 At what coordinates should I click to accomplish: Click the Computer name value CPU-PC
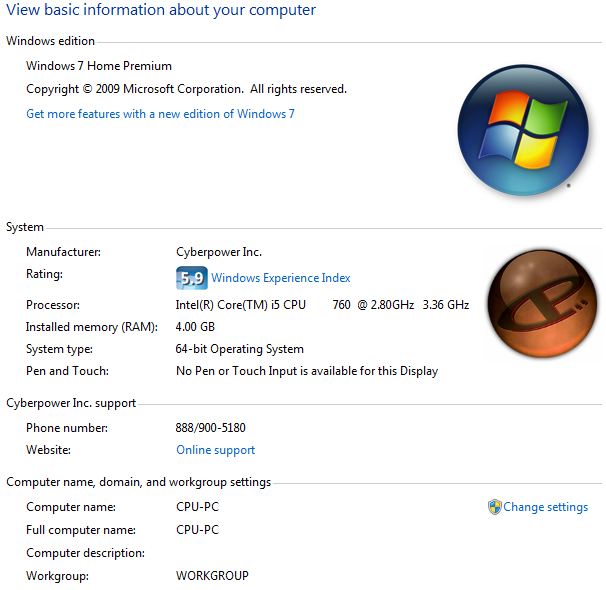[x=197, y=507]
